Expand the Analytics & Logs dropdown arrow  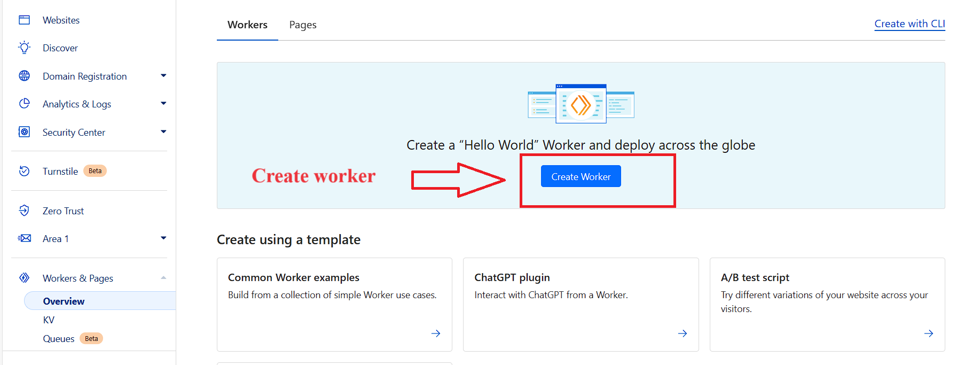coord(163,104)
